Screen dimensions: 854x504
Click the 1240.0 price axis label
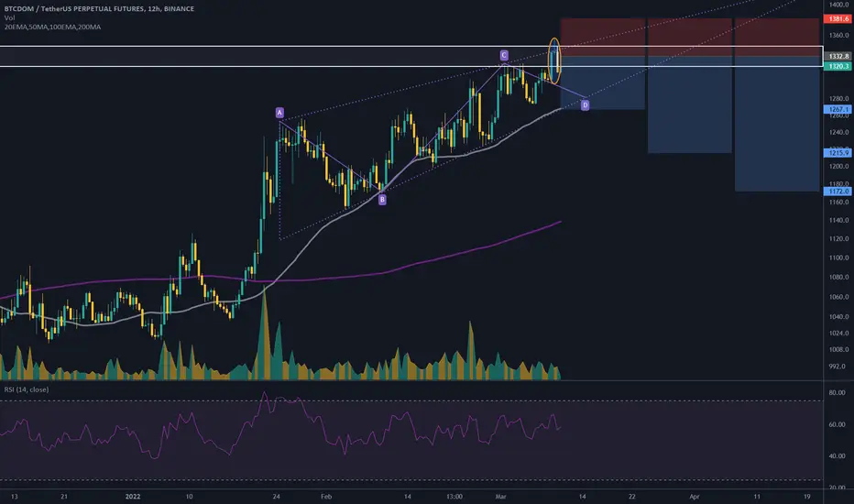tap(838, 132)
